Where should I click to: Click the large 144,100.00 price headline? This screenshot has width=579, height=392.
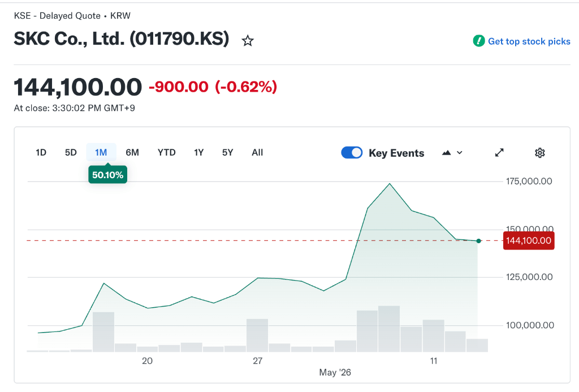pos(78,87)
